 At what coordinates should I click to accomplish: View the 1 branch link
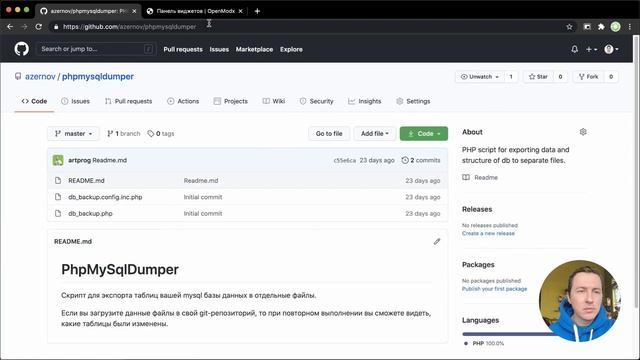point(123,133)
